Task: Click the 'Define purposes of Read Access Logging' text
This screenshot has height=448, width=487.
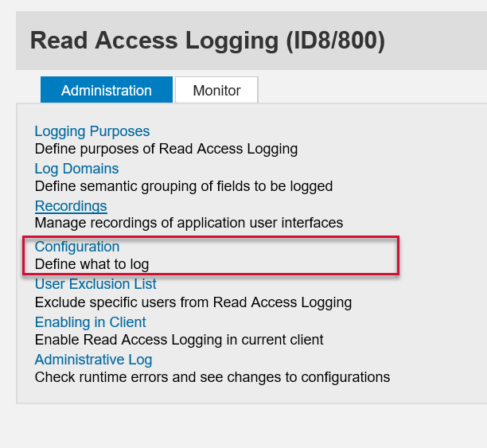Action: 166,149
